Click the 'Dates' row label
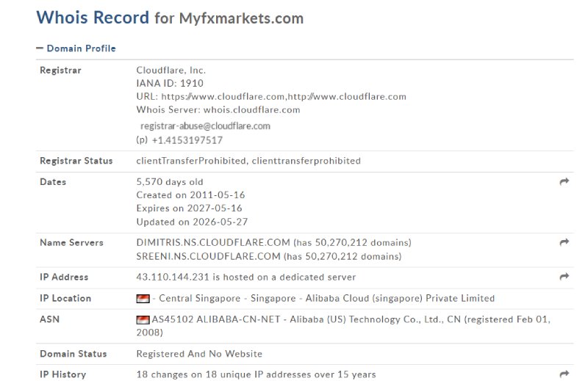This screenshot has height=381, width=588. tap(53, 182)
